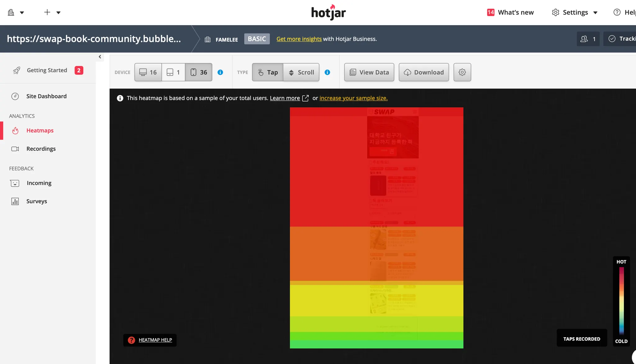This screenshot has height=364, width=636.
Task: Click the Heatmap Help question icon
Action: click(x=131, y=340)
